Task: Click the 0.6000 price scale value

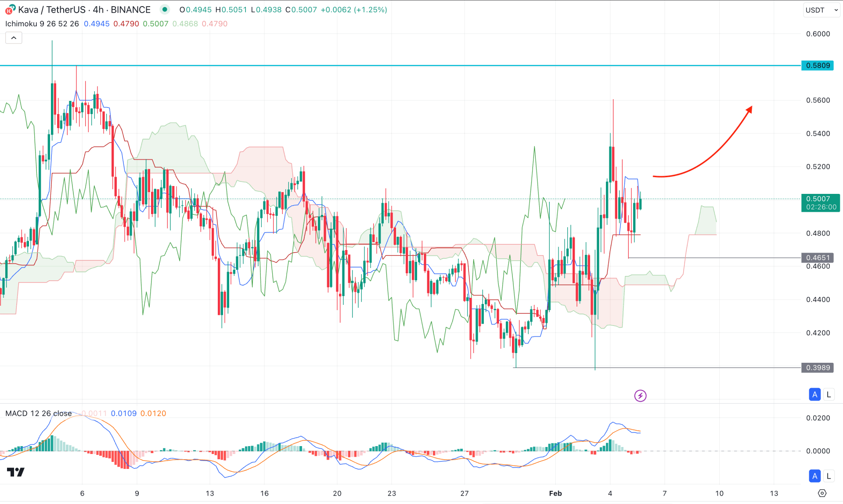Action: click(818, 34)
